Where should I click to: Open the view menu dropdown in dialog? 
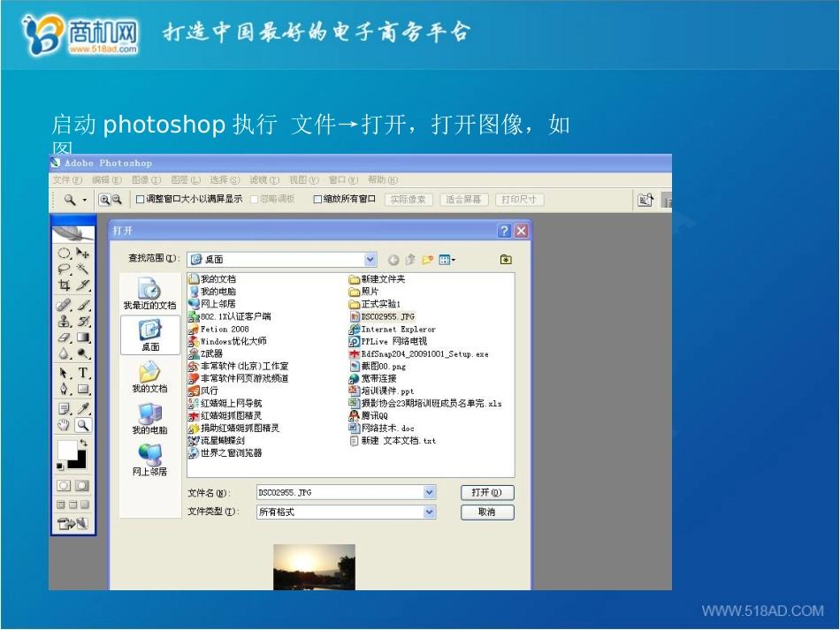(448, 260)
